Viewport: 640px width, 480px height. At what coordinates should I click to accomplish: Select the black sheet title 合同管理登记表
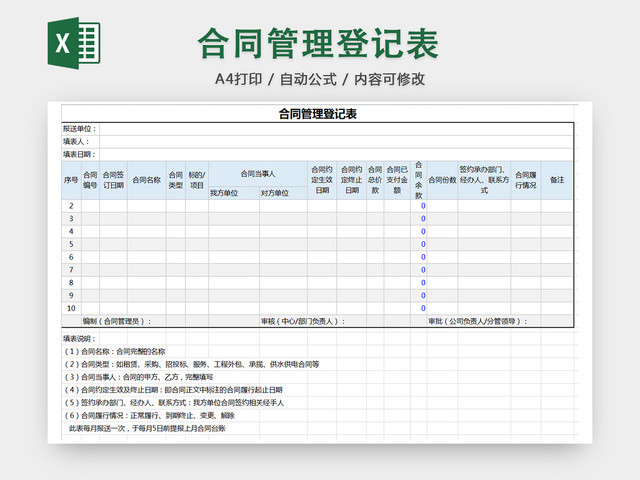pos(318,114)
